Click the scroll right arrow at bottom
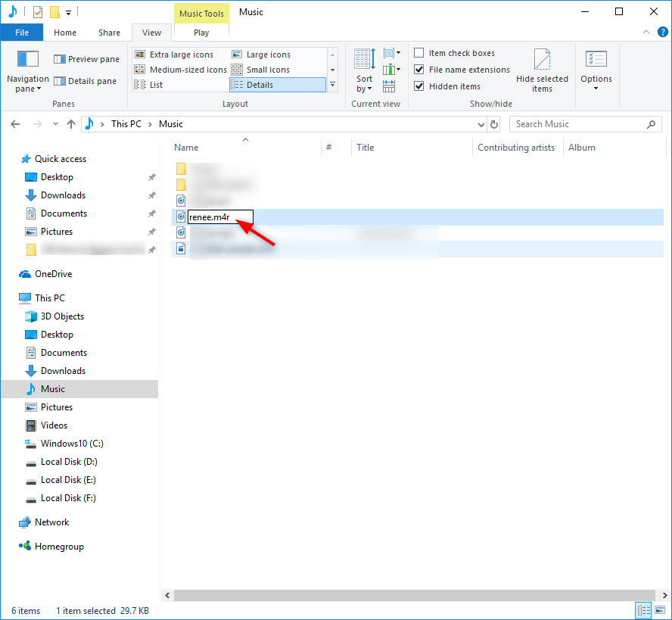Screen dimensions: 672x620 (x=664, y=595)
